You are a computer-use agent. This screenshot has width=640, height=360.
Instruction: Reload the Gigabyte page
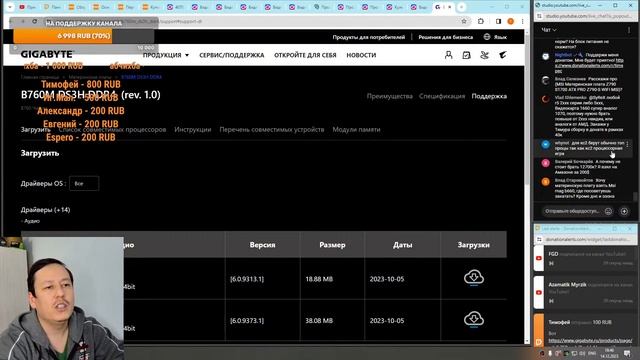pos(35,21)
